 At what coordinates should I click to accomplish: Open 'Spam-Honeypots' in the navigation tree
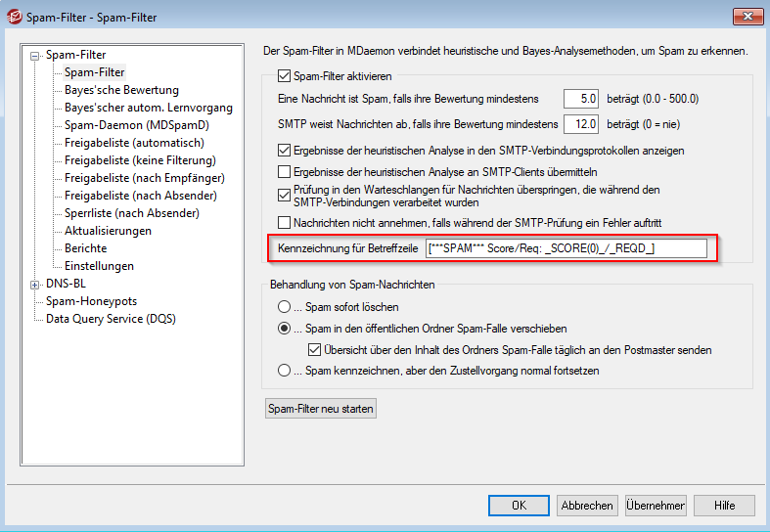91,301
